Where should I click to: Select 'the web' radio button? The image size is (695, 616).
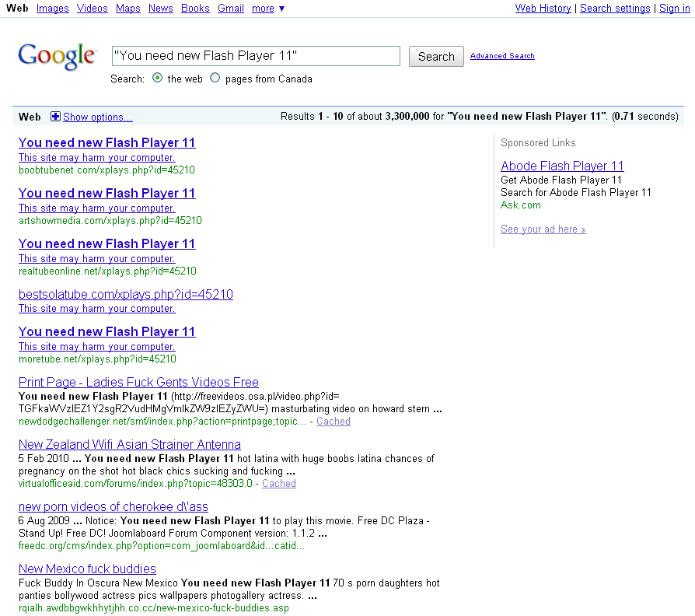157,78
